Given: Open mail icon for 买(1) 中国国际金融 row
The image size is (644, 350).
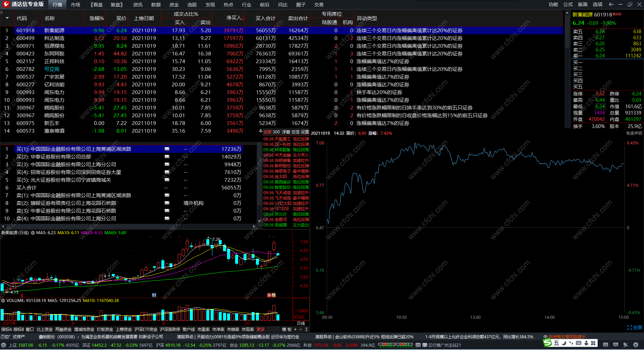Looking at the screenshot, I should coord(167,149).
